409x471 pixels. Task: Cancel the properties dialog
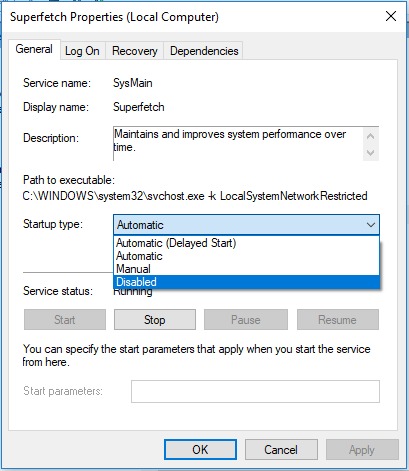[281, 449]
